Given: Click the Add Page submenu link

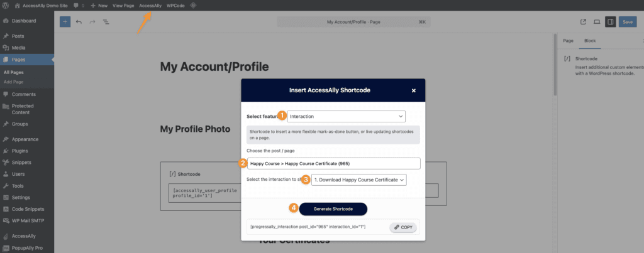Looking at the screenshot, I should (x=13, y=82).
